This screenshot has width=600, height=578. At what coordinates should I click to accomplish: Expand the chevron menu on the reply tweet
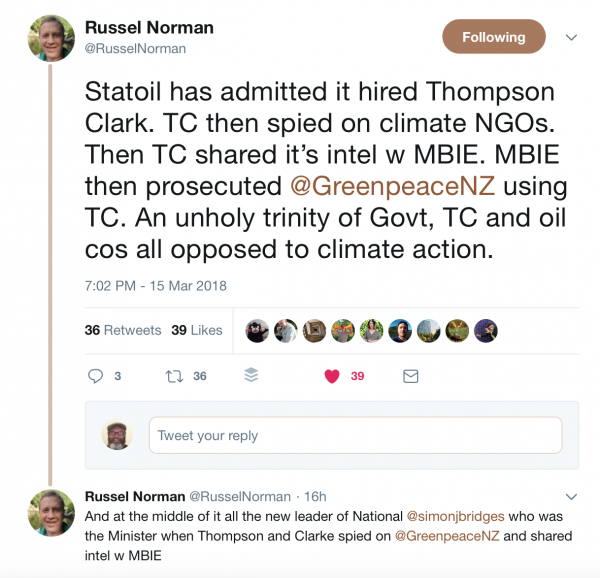(572, 496)
